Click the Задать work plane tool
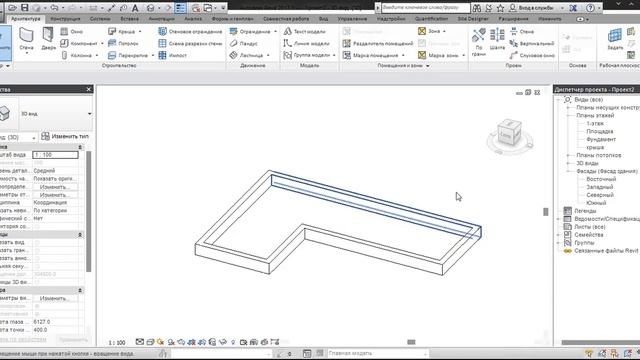 [x=615, y=39]
